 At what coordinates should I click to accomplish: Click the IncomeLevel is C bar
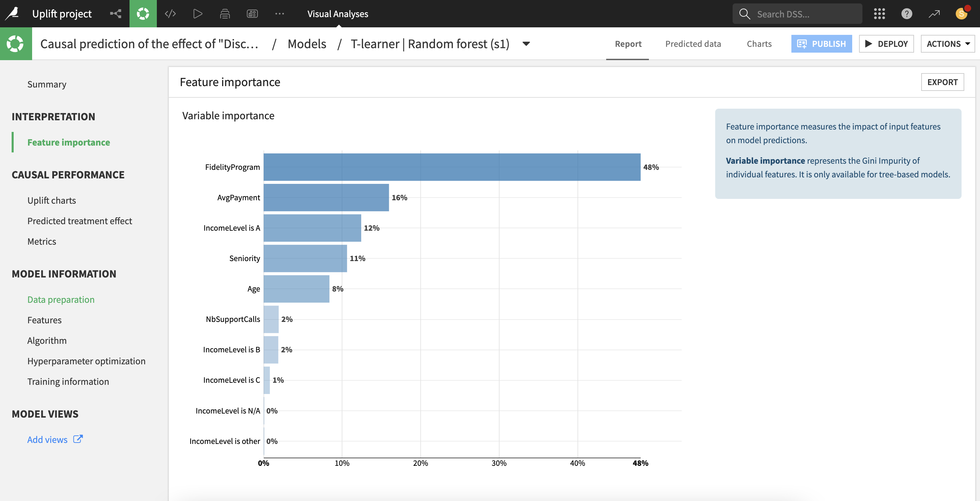coord(267,380)
